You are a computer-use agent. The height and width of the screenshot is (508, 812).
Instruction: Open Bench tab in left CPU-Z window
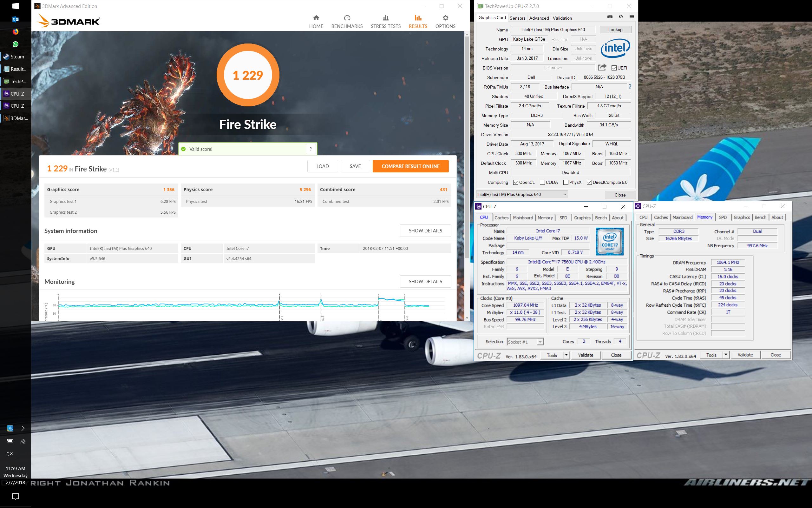point(601,218)
